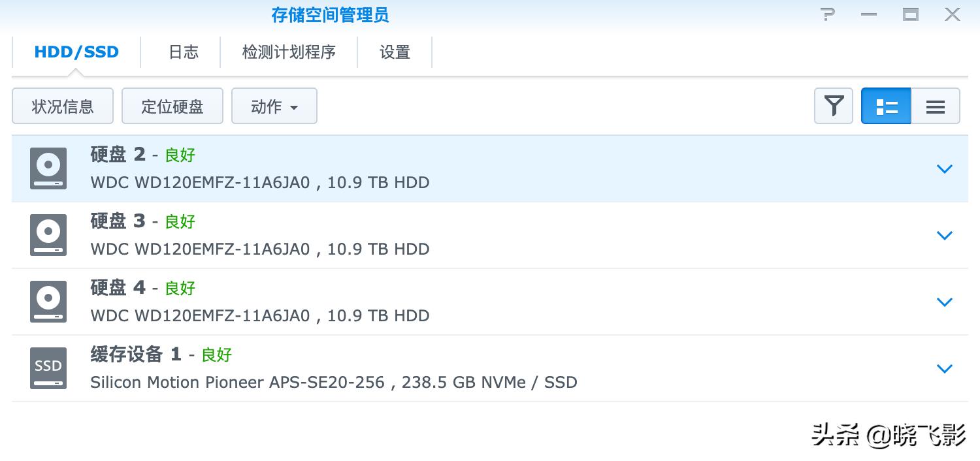
Task: Select the detailed list view icon
Action: point(886,106)
